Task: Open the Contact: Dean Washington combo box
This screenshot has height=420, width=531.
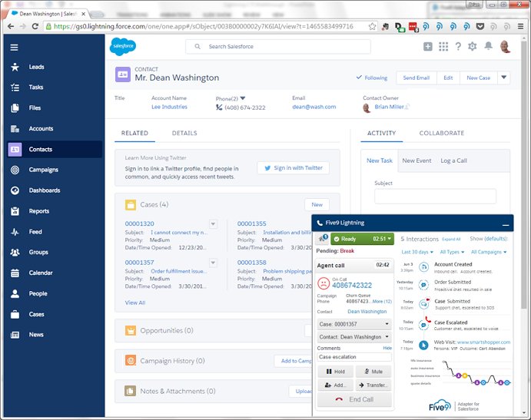Action: (x=354, y=337)
